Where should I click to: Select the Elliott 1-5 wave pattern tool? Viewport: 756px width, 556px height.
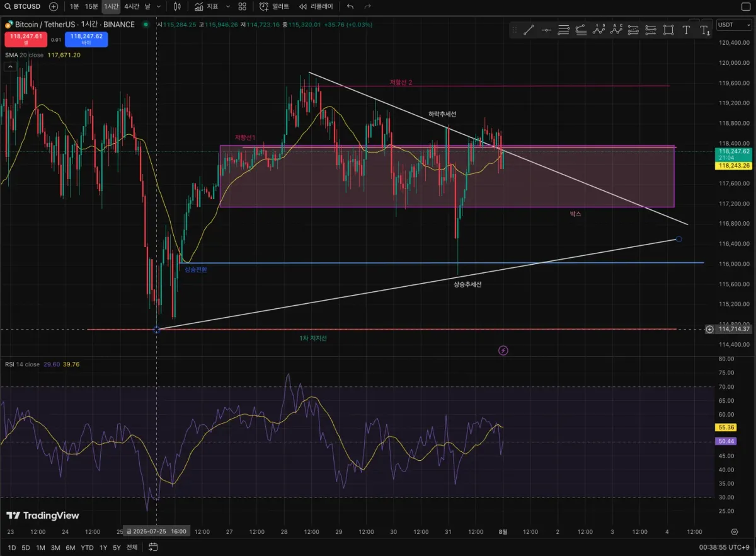[599, 30]
